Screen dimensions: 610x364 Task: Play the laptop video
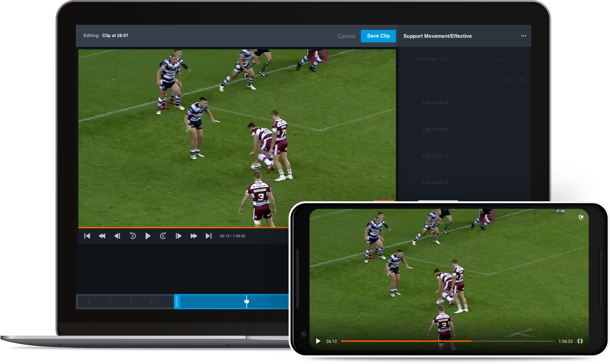pyautogui.click(x=148, y=236)
